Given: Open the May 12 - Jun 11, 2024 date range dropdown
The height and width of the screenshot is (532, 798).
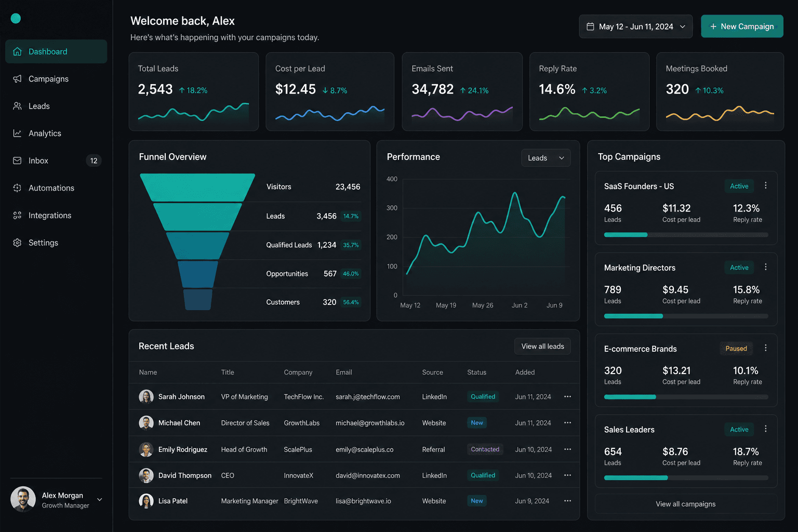Looking at the screenshot, I should click(635, 26).
